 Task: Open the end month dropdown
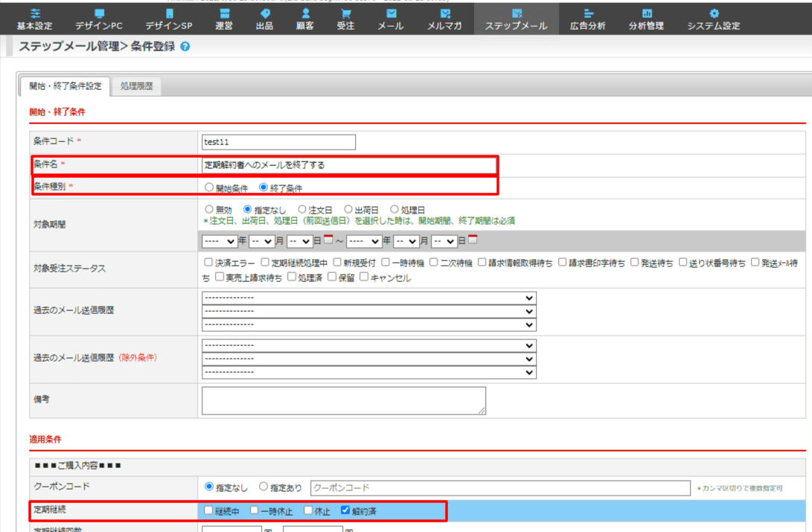click(x=406, y=241)
